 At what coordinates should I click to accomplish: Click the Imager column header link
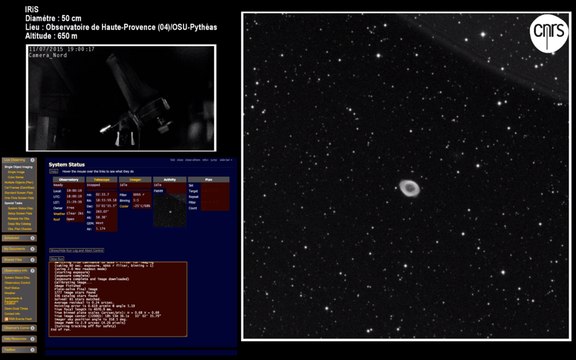click(x=135, y=180)
